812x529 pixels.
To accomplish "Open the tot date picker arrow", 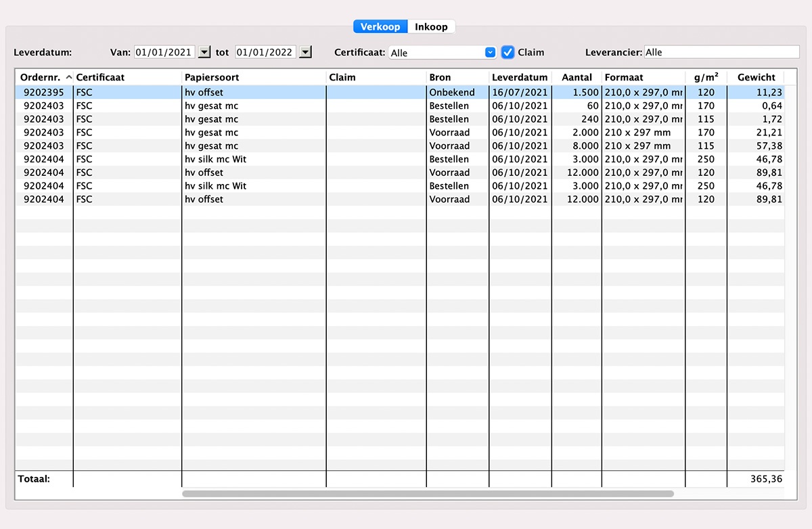I will 305,52.
